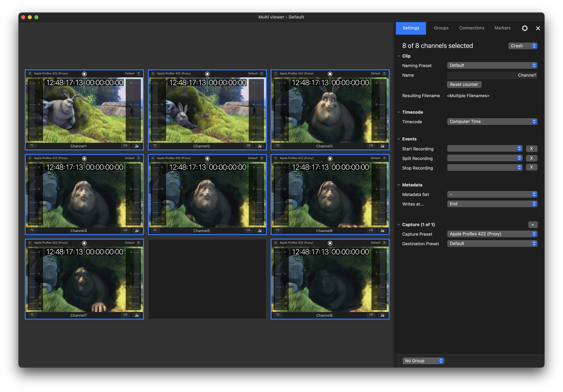563x392 pixels.
Task: Open audio meter icon on Channel2
Action: point(260,146)
